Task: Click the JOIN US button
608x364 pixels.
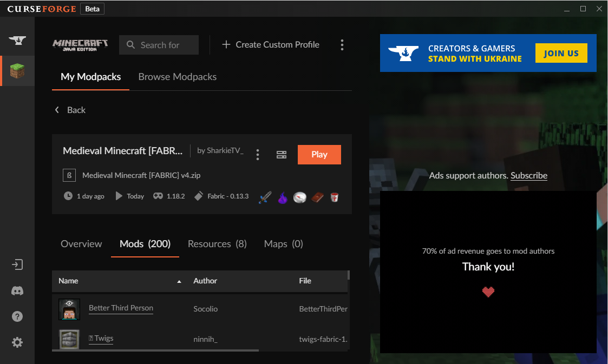Action: (x=561, y=53)
